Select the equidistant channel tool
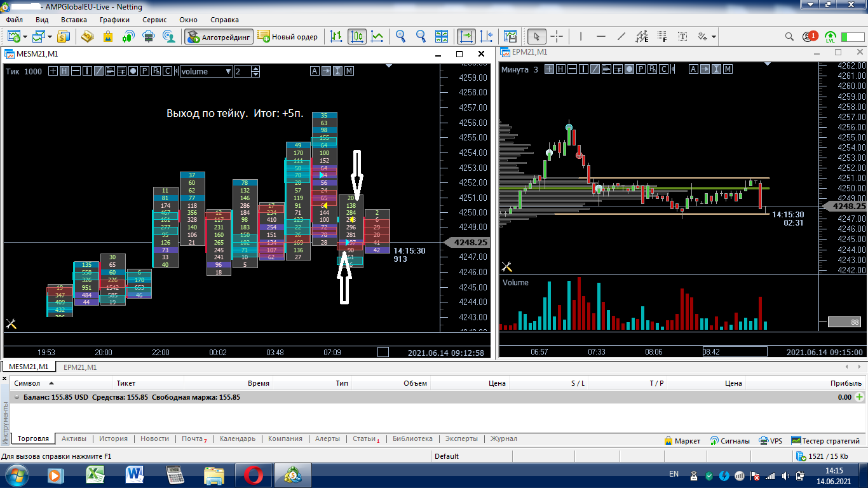This screenshot has height=488, width=868. click(x=642, y=36)
